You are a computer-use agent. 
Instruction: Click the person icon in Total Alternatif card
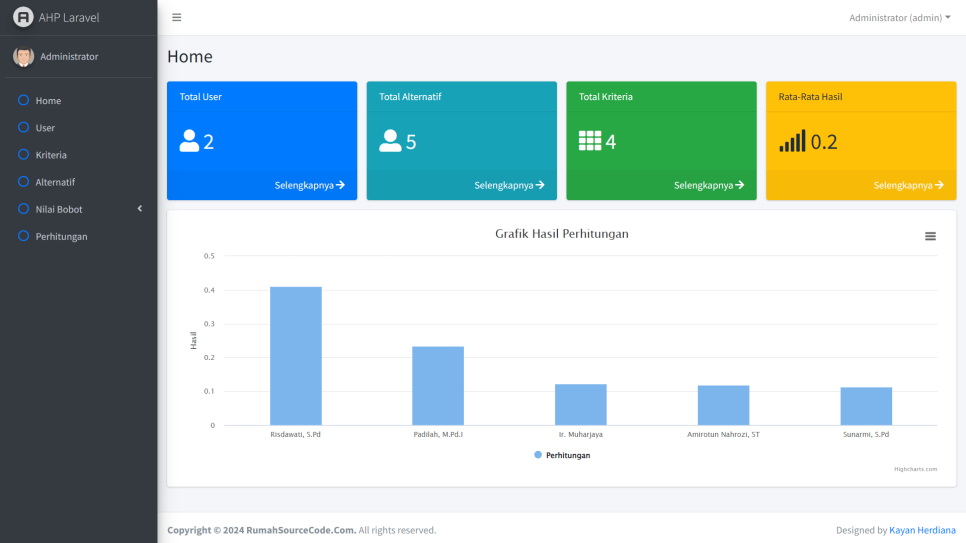click(x=390, y=141)
